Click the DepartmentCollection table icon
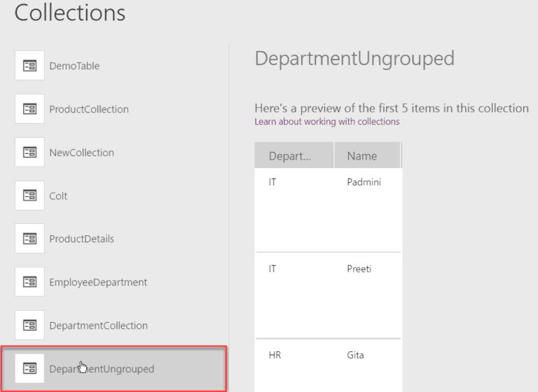 pyautogui.click(x=29, y=325)
